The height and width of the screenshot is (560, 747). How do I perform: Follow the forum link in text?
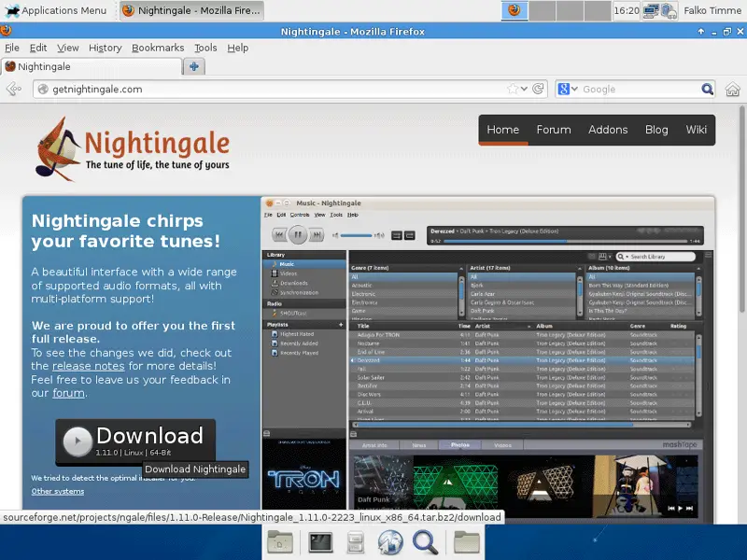tap(68, 393)
